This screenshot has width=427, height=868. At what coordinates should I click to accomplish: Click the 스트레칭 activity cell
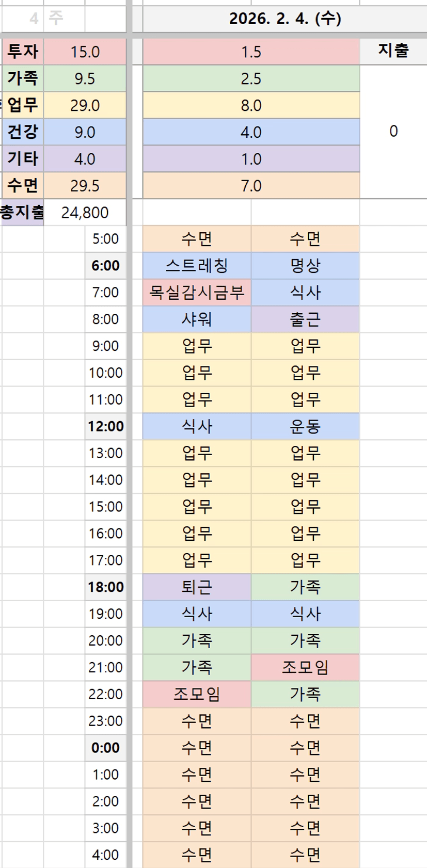(197, 266)
